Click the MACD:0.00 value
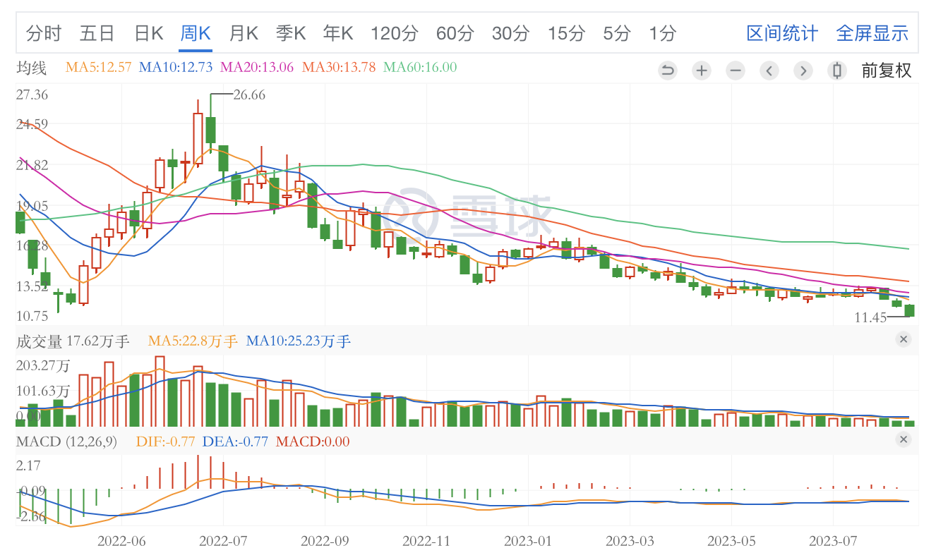Viewport: 936px width, 560px height. (313, 442)
